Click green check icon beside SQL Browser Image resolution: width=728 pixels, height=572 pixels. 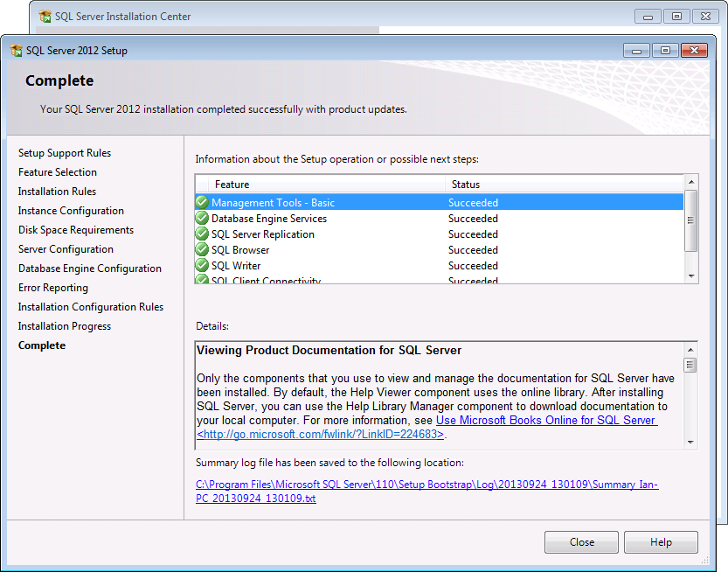click(x=202, y=249)
